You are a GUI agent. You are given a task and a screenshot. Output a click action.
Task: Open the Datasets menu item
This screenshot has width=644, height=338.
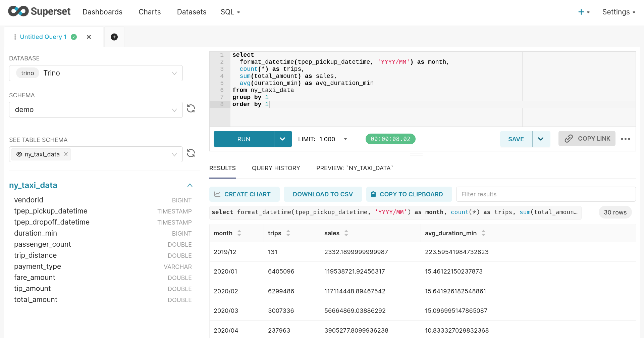click(192, 12)
